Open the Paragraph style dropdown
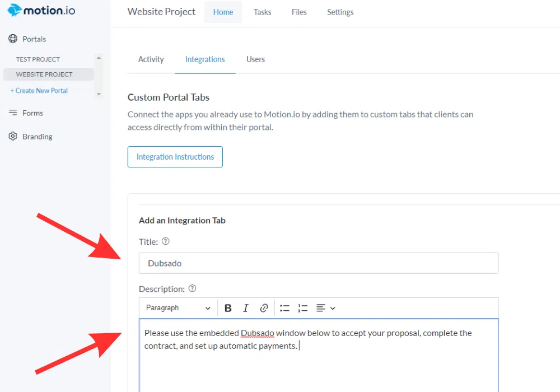Image resolution: width=560 pixels, height=392 pixels. [x=178, y=308]
